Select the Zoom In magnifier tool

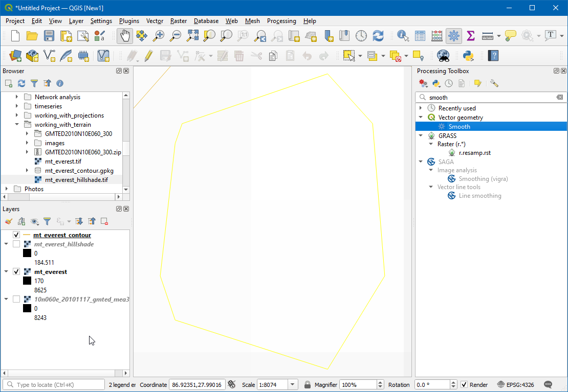[x=159, y=36]
